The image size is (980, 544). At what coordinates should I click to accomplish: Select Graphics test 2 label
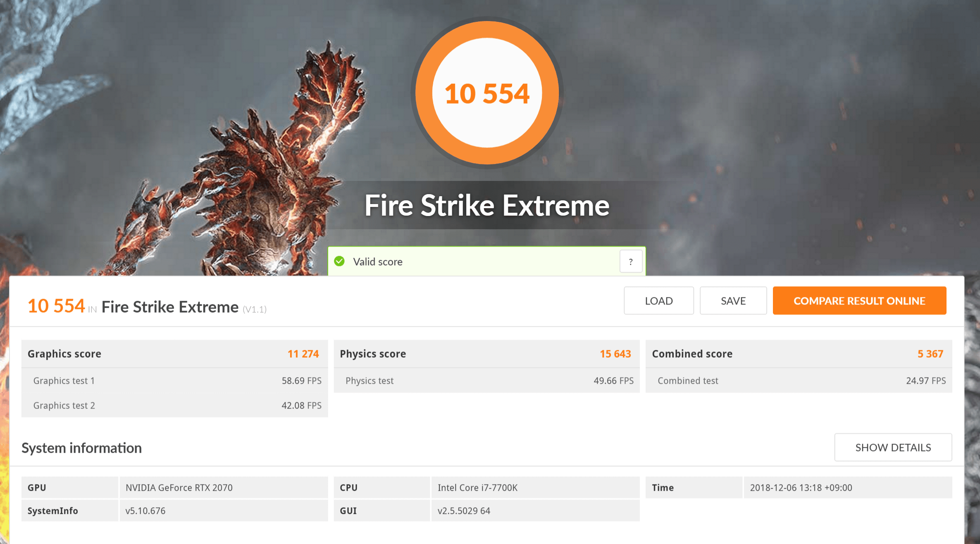coord(64,405)
